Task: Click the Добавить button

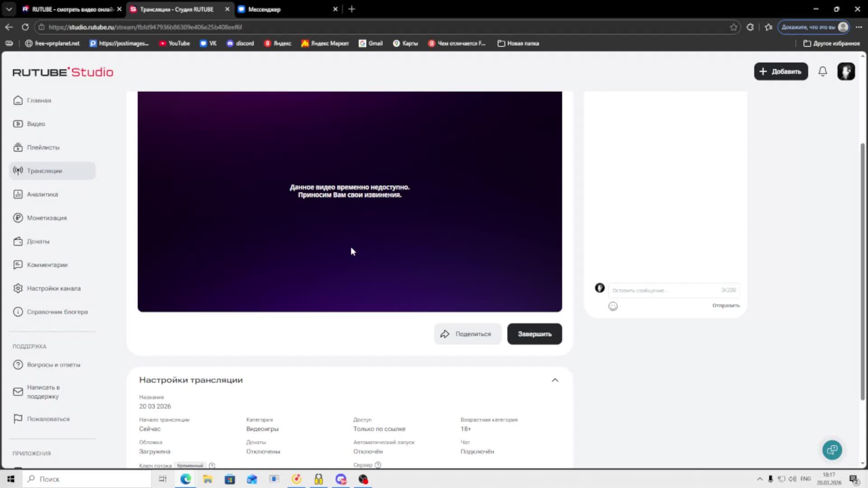Action: pyautogui.click(x=780, y=71)
